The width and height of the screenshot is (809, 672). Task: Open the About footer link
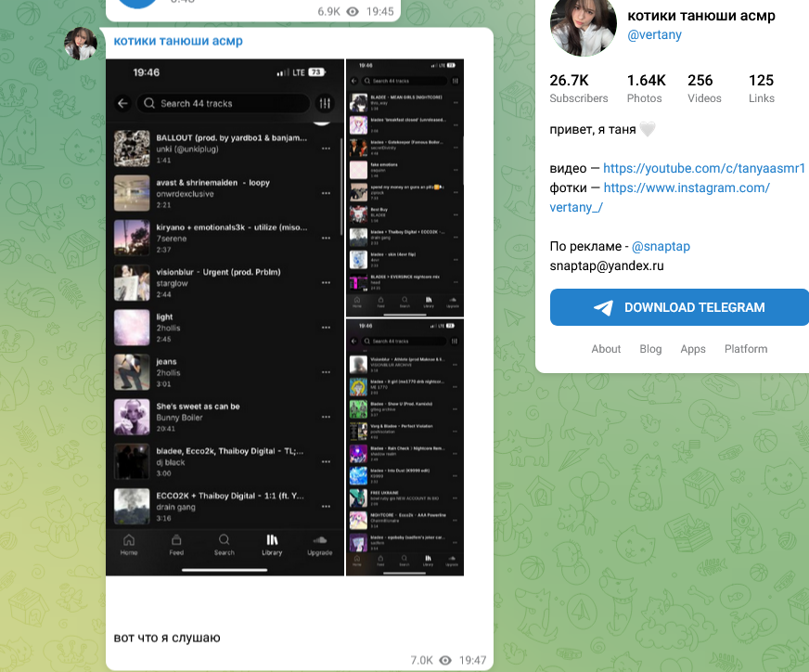pyautogui.click(x=606, y=349)
